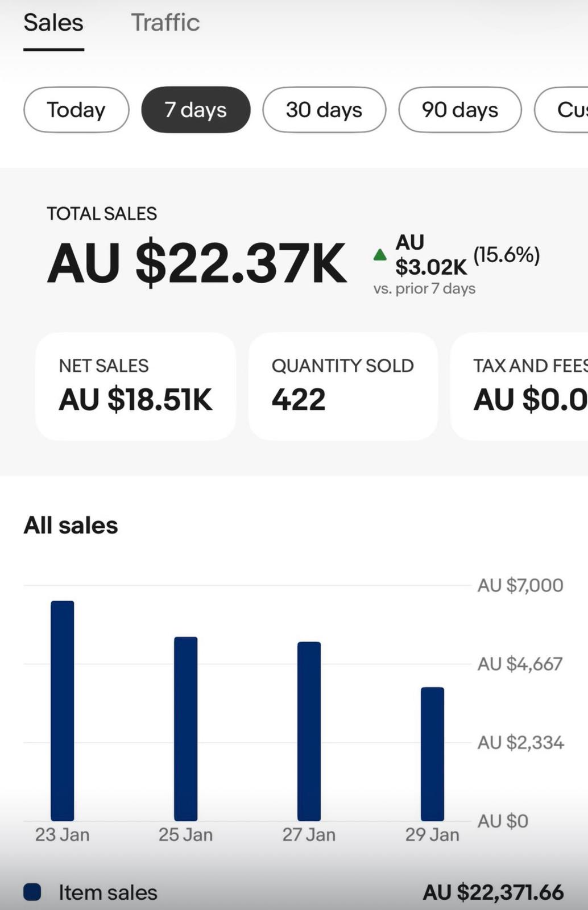Click the AU $7,000 axis label
Image resolution: width=588 pixels, height=910 pixels.
519,586
